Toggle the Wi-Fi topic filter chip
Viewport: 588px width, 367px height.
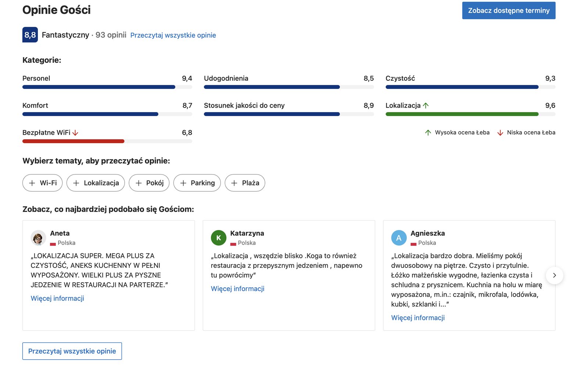point(43,183)
